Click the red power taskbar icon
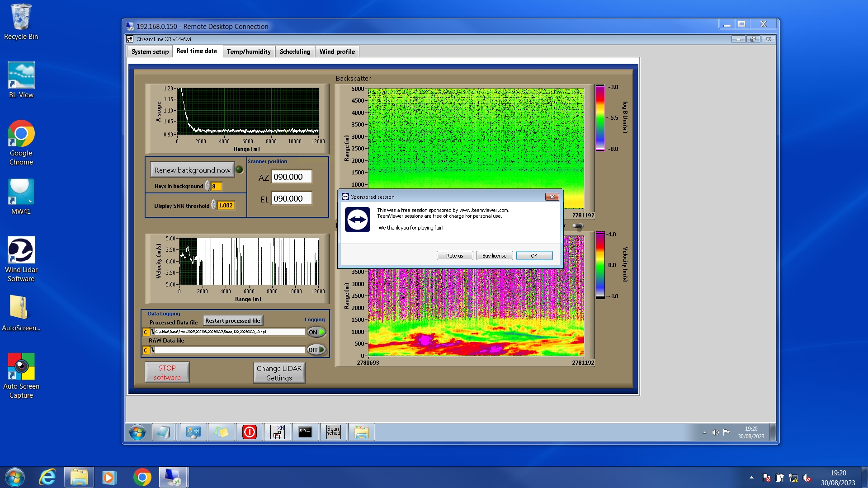This screenshot has width=868, height=488. (249, 432)
